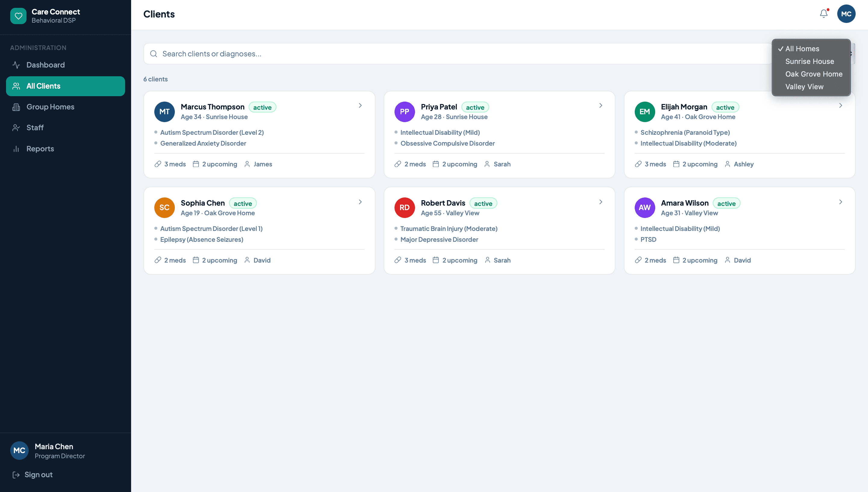Select Valley View in homes dropdown
The height and width of the screenshot is (492, 868).
click(811, 87)
